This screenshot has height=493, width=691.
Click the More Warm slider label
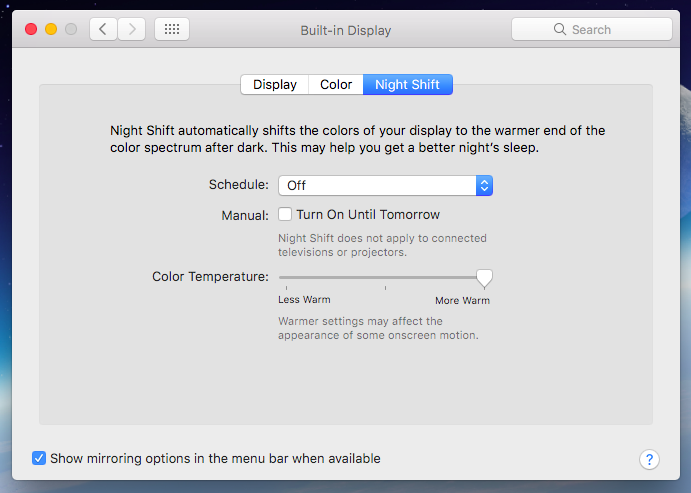[x=462, y=300]
